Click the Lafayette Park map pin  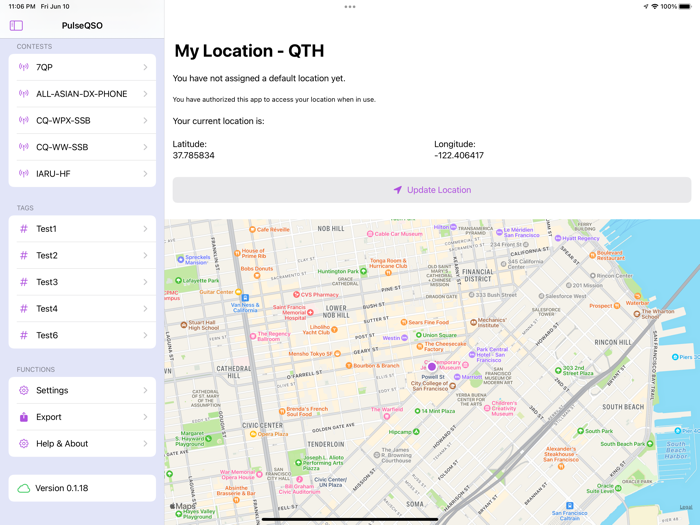[178, 280]
